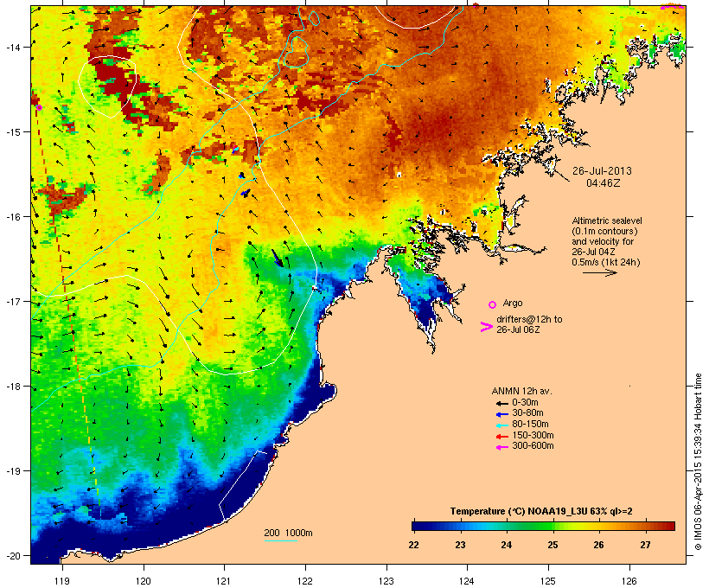Click the longitude label 125
This screenshot has width=709, height=588.
548,581
